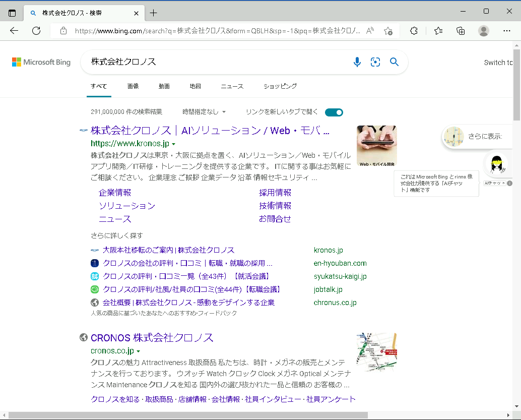521x420 pixels.
Task: Open the CRONOS 株式会社クロノス result title
Action: click(152, 338)
